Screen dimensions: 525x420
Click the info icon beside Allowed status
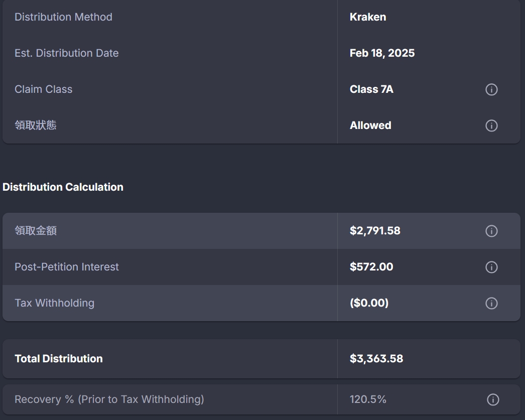(x=491, y=125)
